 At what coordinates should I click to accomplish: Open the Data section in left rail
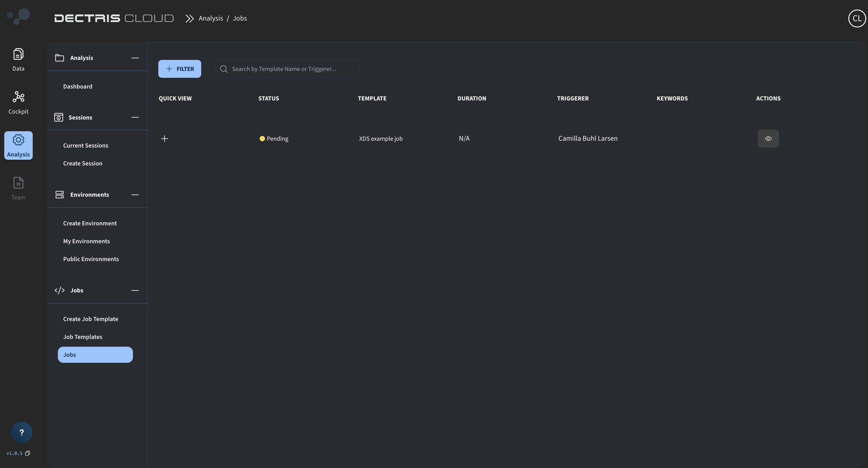(x=18, y=60)
